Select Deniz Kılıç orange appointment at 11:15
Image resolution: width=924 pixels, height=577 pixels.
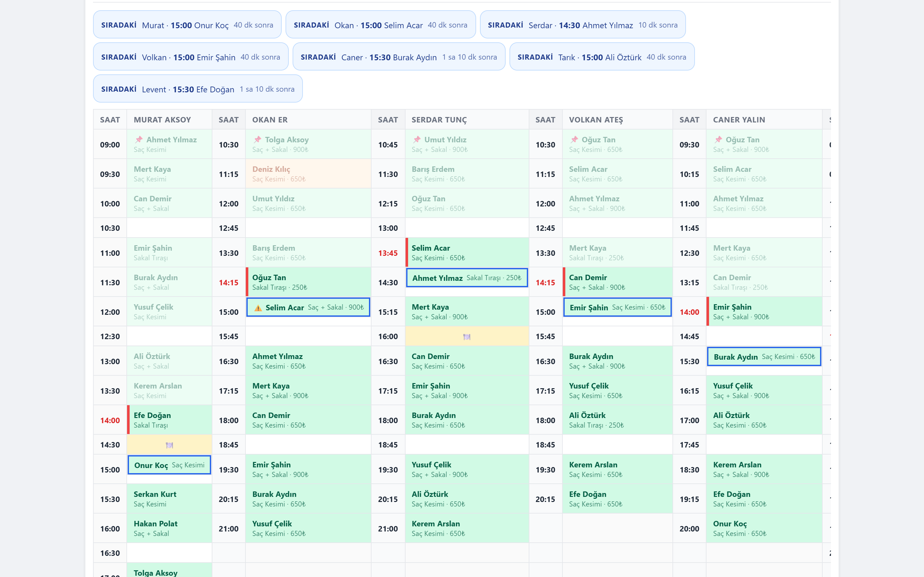(x=308, y=174)
